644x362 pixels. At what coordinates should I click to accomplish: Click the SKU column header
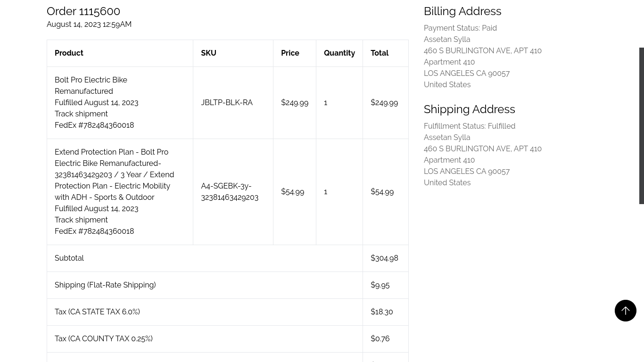point(208,53)
